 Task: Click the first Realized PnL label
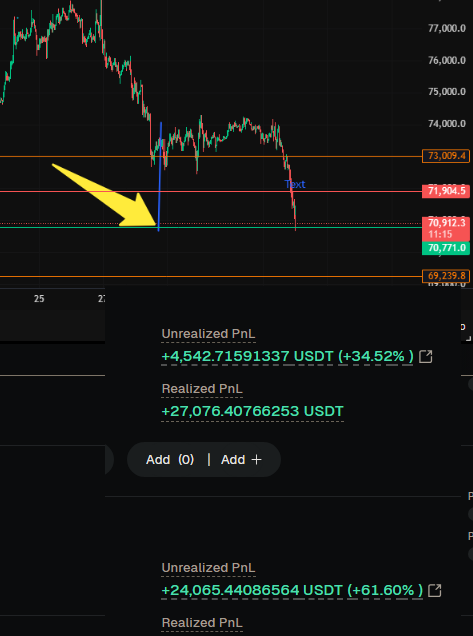[202, 389]
